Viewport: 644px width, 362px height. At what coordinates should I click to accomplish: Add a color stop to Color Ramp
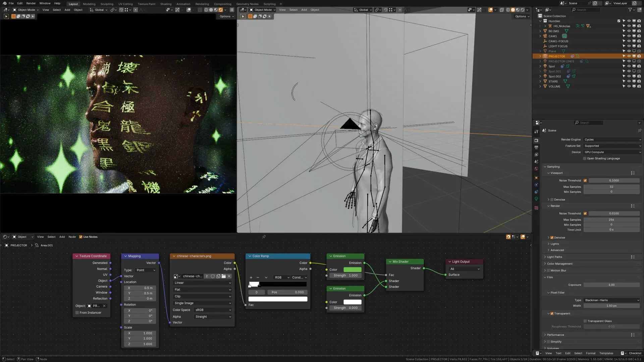251,278
